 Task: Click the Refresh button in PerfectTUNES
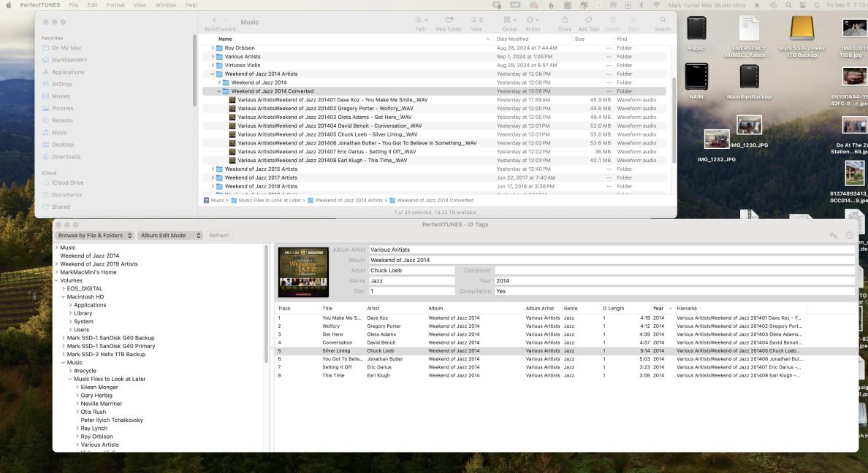219,236
